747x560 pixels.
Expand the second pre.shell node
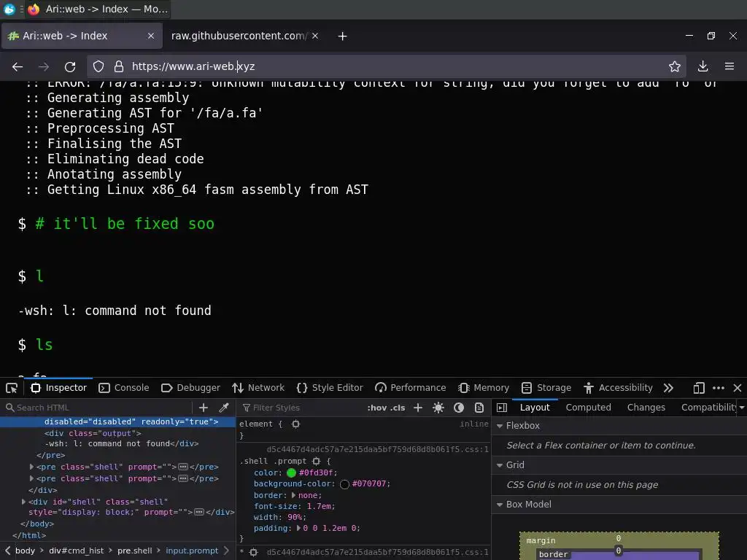coord(32,478)
